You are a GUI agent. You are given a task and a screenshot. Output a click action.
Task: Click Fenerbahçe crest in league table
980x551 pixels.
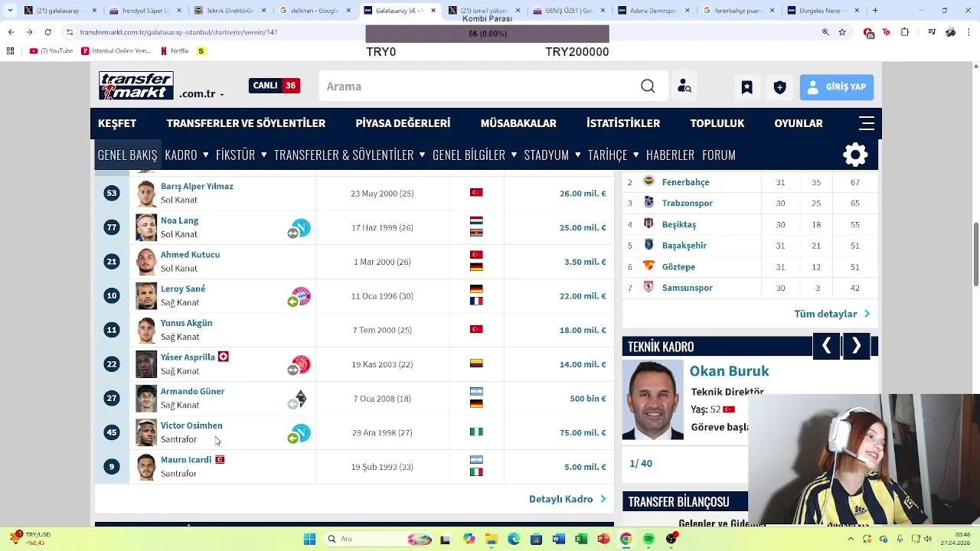(x=649, y=182)
